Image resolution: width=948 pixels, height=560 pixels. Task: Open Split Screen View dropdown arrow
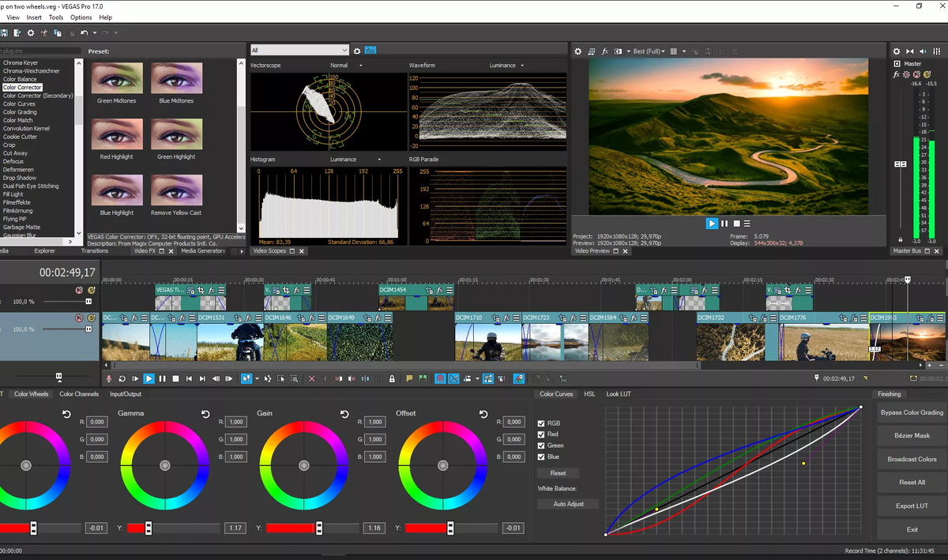(x=628, y=51)
